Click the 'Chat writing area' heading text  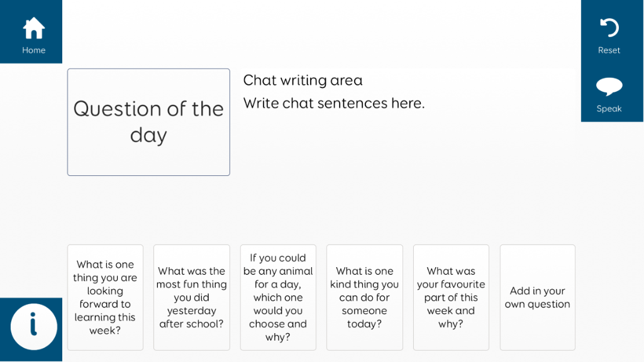pyautogui.click(x=303, y=80)
